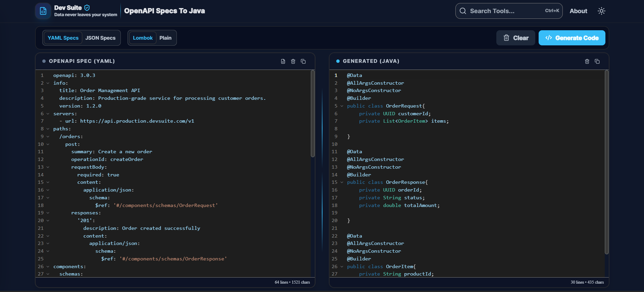Viewport: 644px width, 292px height.
Task: Click the '64 lines • 1521 chars' status text
Action: click(x=292, y=282)
